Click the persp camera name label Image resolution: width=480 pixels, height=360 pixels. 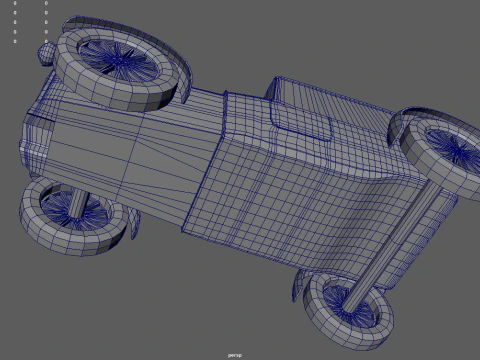click(235, 355)
